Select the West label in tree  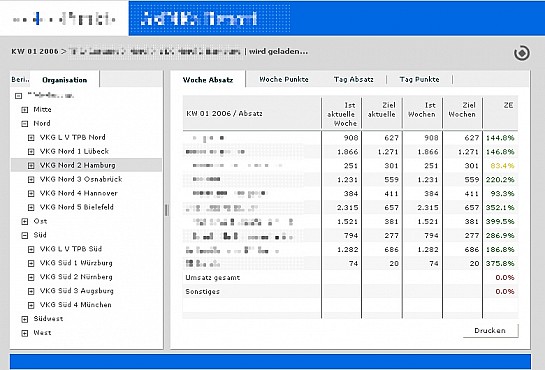[x=42, y=332]
